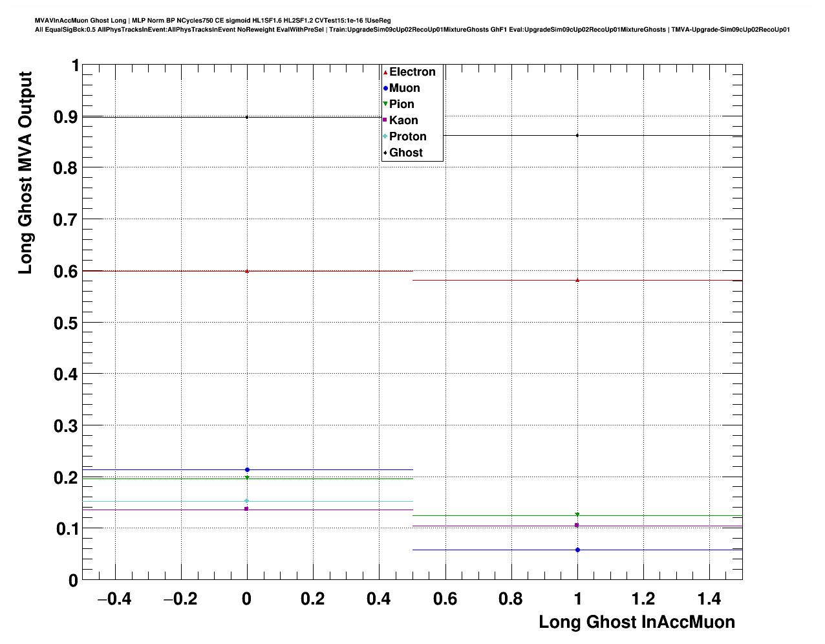Click the cyan Proton legend marker

click(385, 136)
